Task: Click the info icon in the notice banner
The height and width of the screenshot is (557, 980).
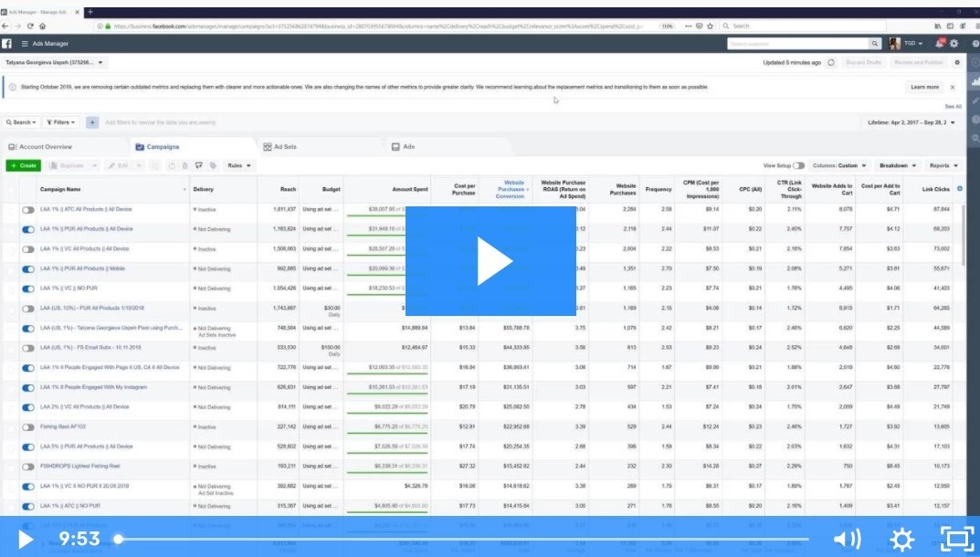Action: point(12,87)
